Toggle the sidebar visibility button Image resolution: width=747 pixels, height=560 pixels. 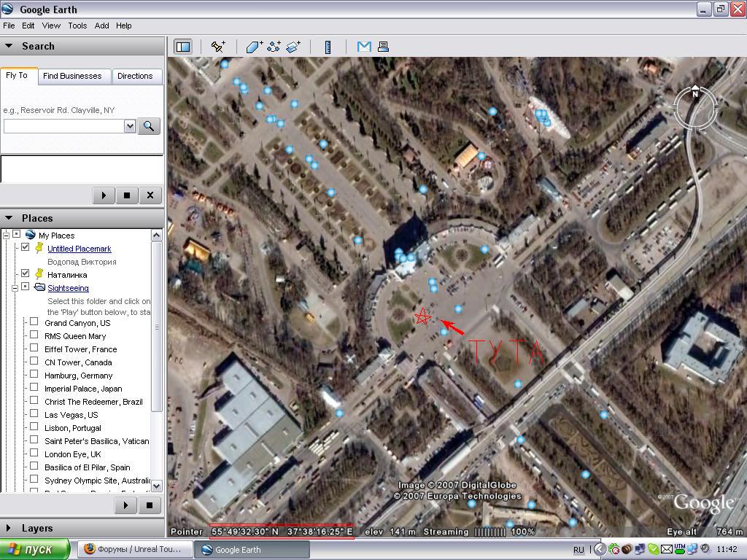point(183,47)
